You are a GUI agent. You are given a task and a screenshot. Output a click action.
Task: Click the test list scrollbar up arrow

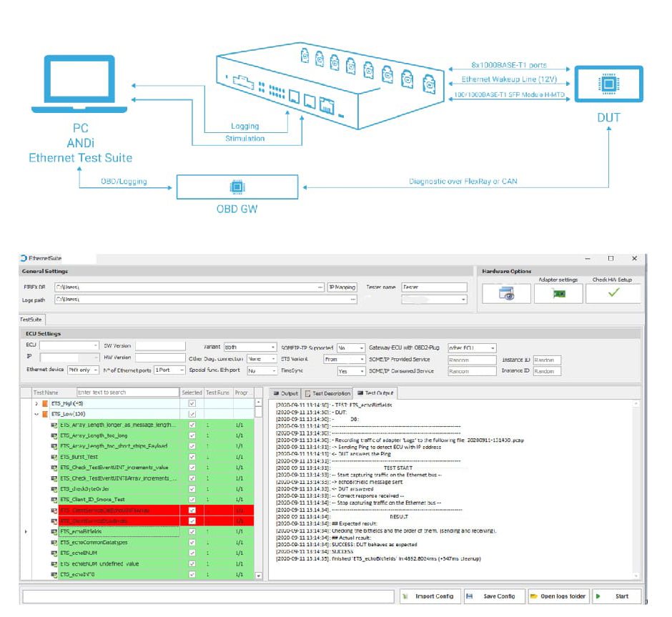pyautogui.click(x=258, y=403)
